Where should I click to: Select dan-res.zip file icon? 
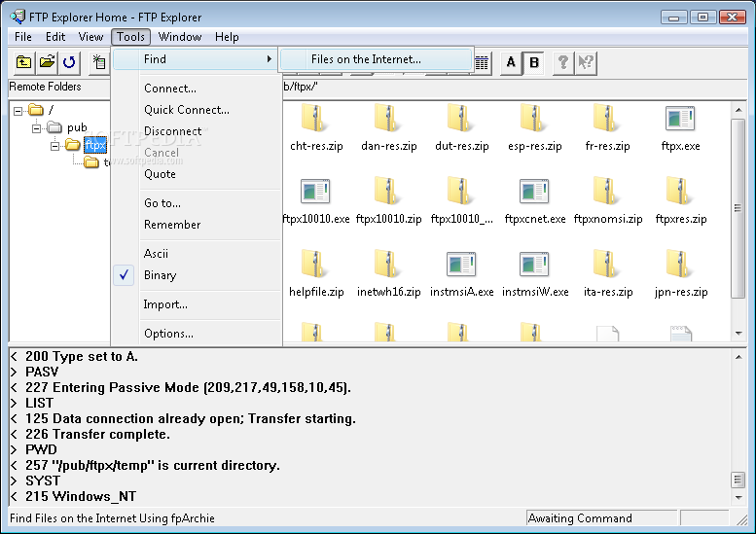point(388,119)
